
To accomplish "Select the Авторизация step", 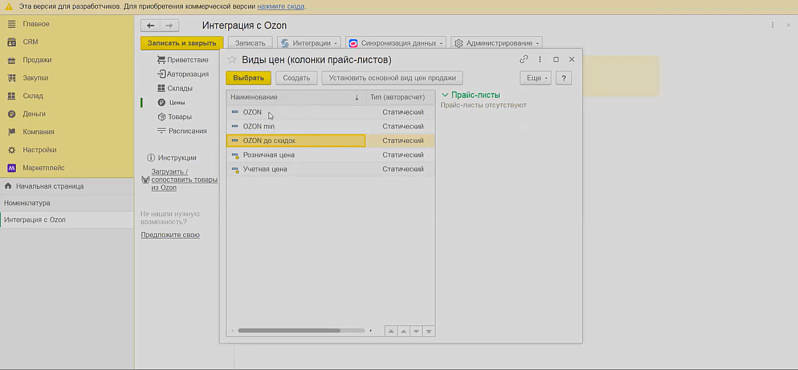I will point(183,74).
